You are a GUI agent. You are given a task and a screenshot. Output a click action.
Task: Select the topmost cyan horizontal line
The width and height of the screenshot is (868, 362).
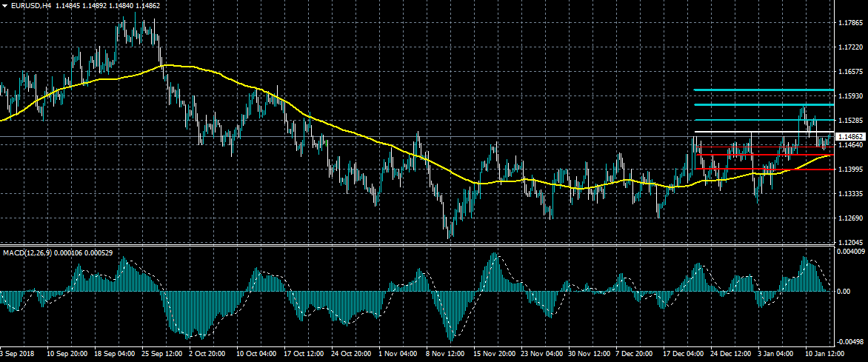point(763,90)
